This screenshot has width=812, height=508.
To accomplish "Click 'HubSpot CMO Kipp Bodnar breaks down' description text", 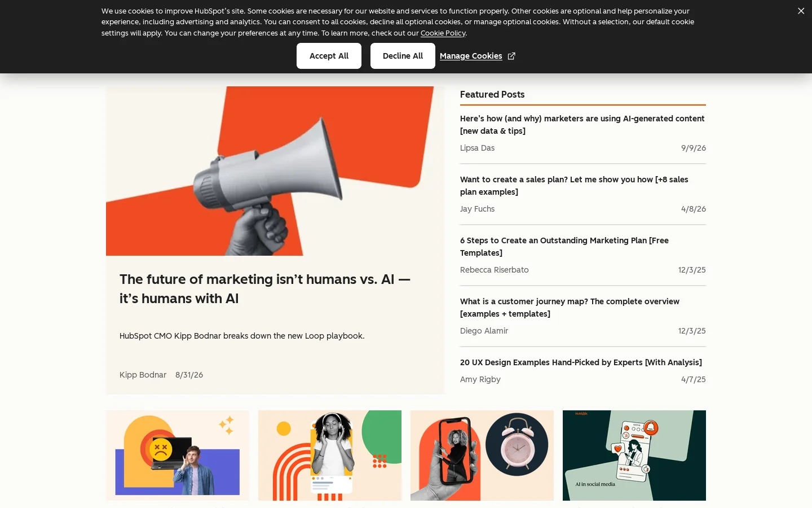I will pos(242,336).
